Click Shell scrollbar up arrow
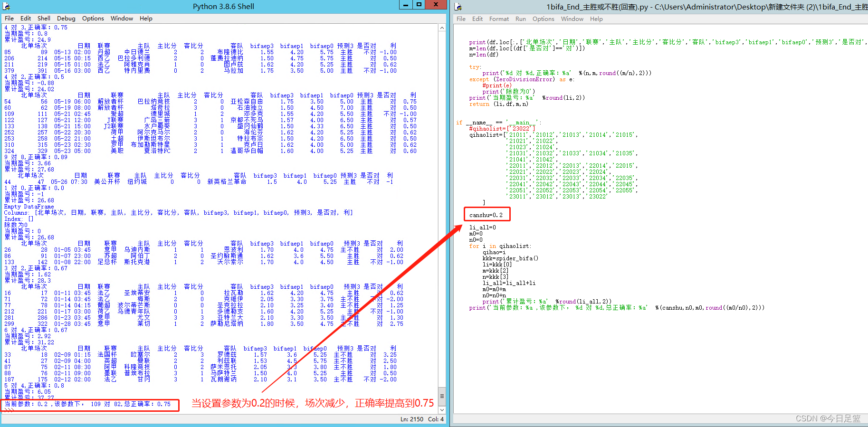Image resolution: width=868 pixels, height=427 pixels. coord(442,28)
